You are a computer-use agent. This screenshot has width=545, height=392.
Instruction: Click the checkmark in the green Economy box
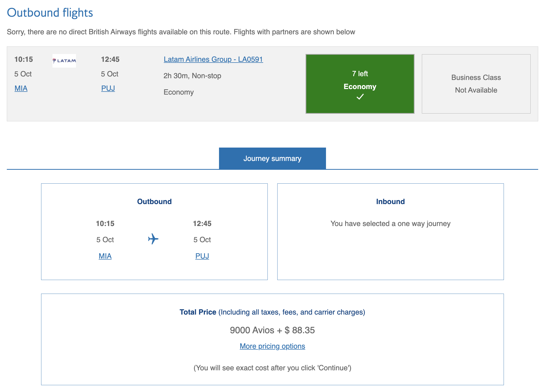click(x=360, y=97)
